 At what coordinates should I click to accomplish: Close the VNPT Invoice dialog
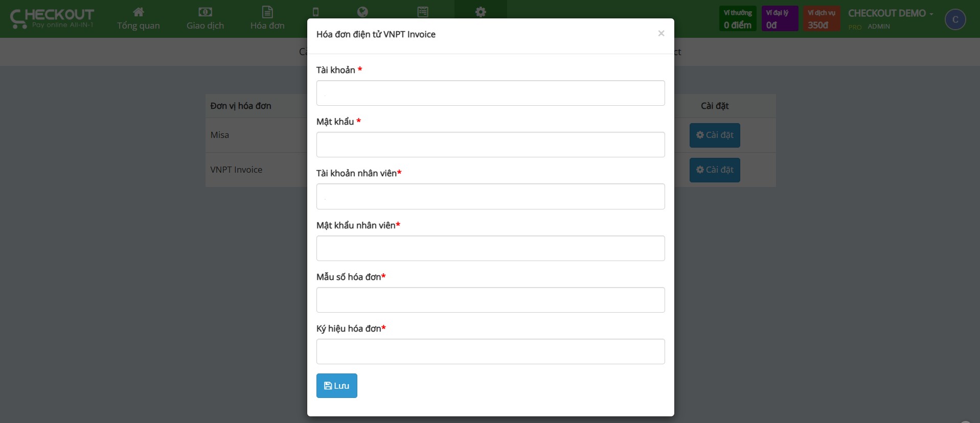coord(661,33)
